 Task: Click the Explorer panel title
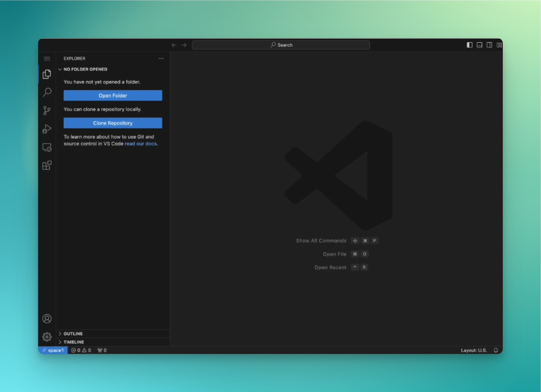point(74,58)
